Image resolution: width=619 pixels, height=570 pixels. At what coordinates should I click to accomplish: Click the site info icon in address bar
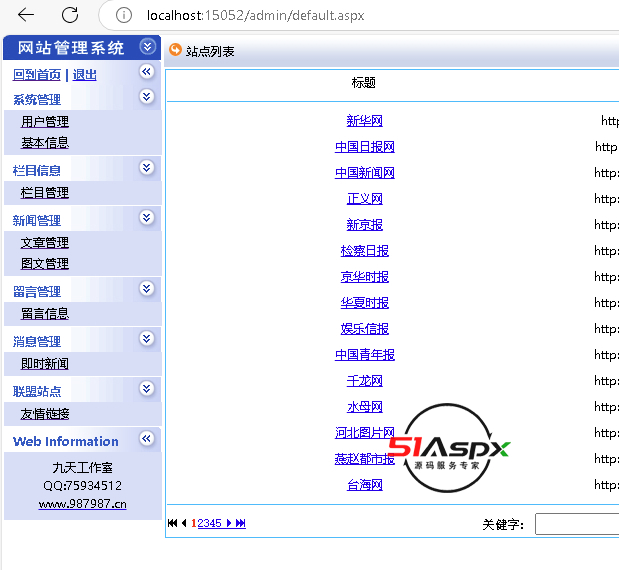(x=124, y=15)
